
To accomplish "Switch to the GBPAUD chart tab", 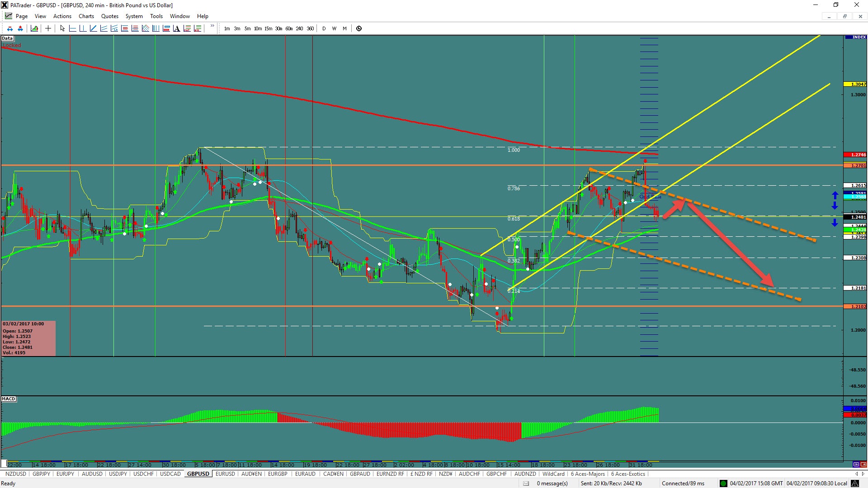I will coord(360,474).
